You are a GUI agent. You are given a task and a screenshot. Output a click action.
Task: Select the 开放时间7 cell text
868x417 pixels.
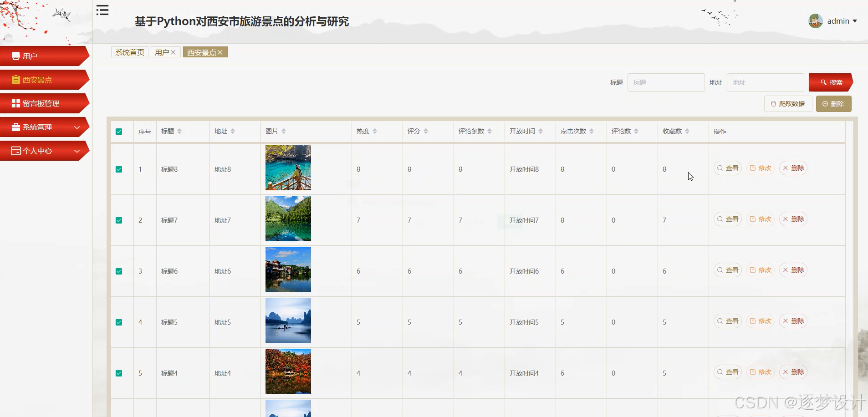pyautogui.click(x=524, y=220)
